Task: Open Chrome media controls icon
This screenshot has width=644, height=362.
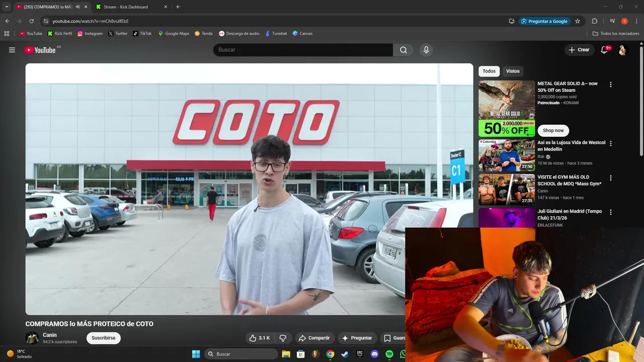Action: pyautogui.click(x=612, y=21)
